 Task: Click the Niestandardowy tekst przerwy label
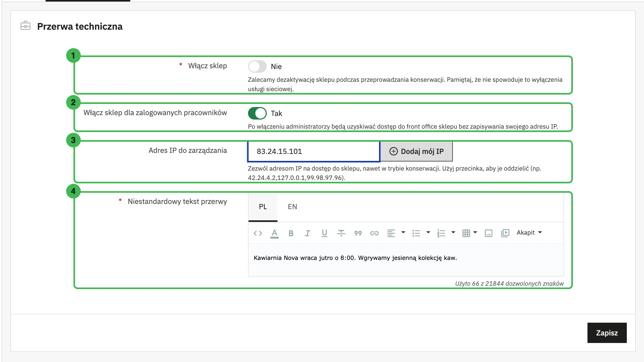coord(177,202)
